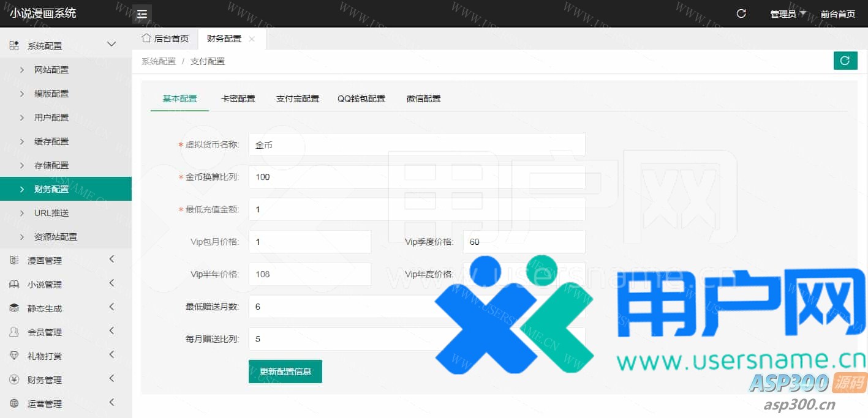This screenshot has height=418, width=868.
Task: Open 小说管理 sidebar menu
Action: pyautogui.click(x=45, y=285)
